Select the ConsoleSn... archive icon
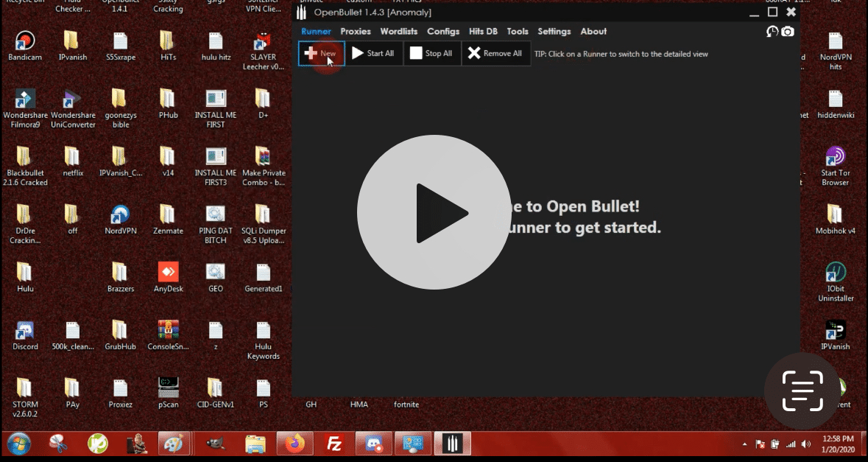Viewport: 868px width, 462px height. (169, 335)
